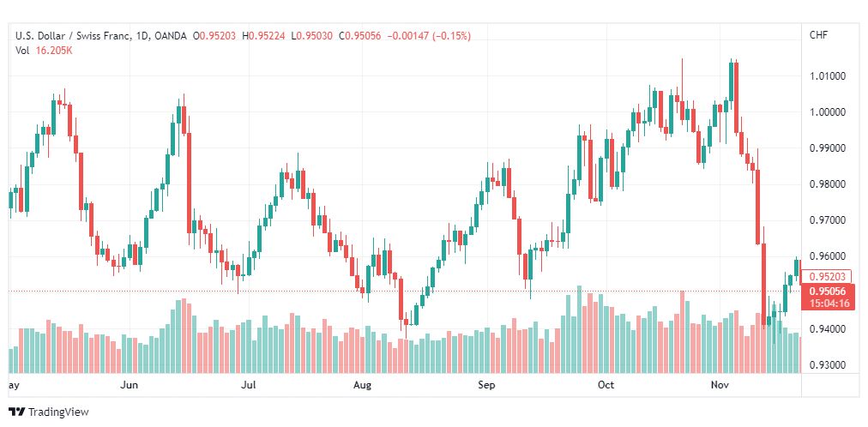Click the Aug month marker
The image size is (868, 427).
362,384
